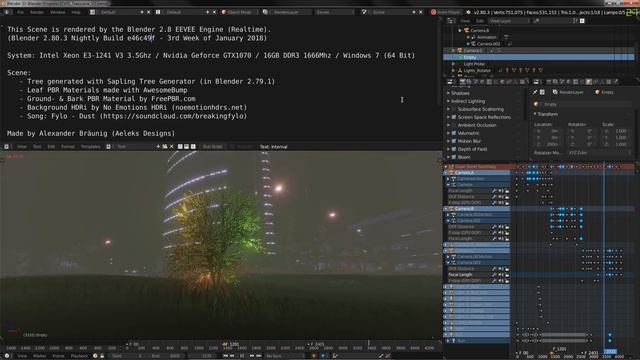
Task: Click the outliner filter toggle icon
Action: pos(582,21)
